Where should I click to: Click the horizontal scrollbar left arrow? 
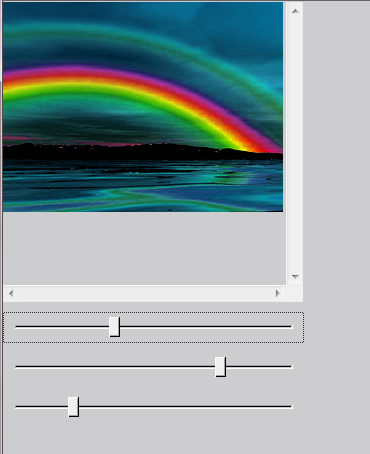pyautogui.click(x=11, y=293)
